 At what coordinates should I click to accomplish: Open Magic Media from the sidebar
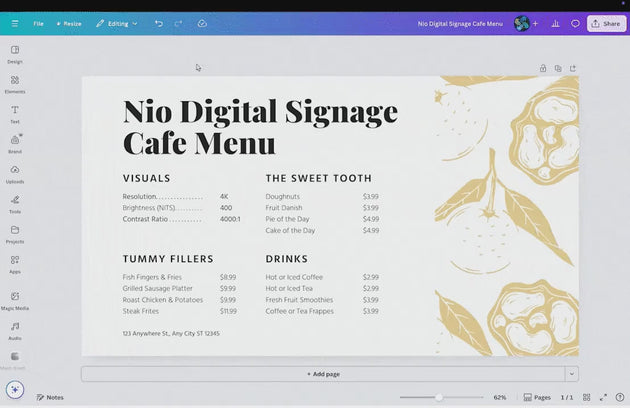point(15,299)
